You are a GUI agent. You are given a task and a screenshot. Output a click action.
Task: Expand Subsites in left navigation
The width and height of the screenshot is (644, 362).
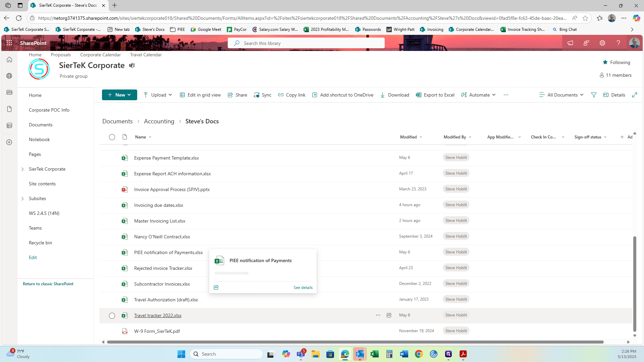click(x=22, y=199)
